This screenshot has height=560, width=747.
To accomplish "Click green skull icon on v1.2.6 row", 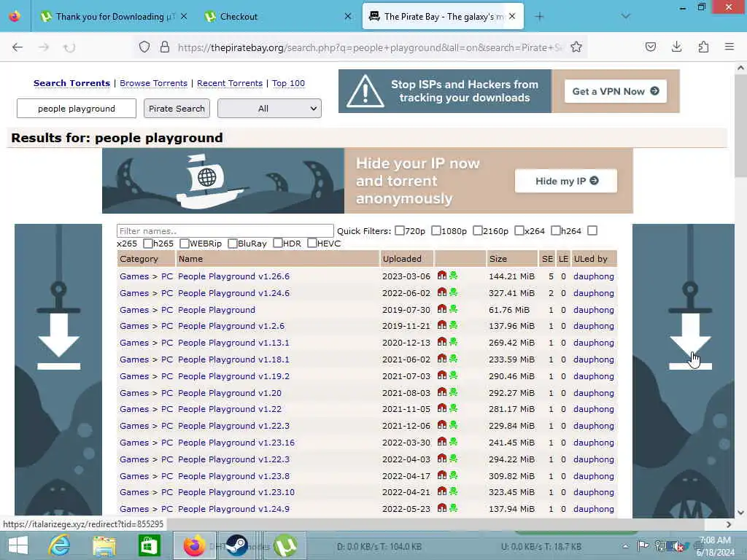I will 453,325.
